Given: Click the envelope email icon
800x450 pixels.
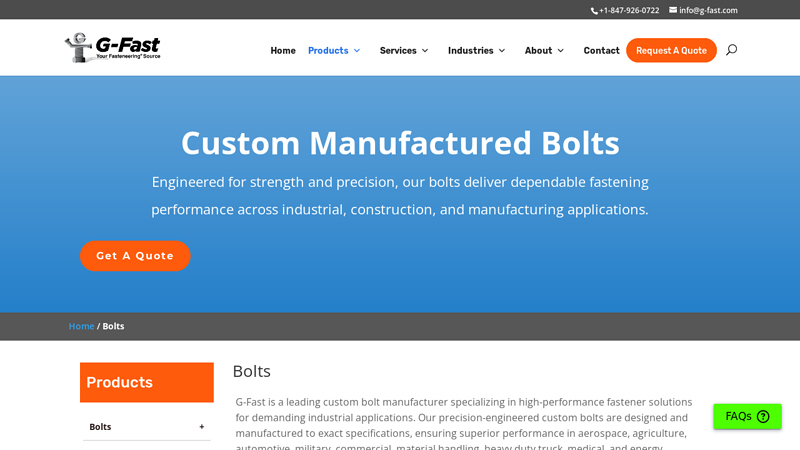Looking at the screenshot, I should coord(673,10).
